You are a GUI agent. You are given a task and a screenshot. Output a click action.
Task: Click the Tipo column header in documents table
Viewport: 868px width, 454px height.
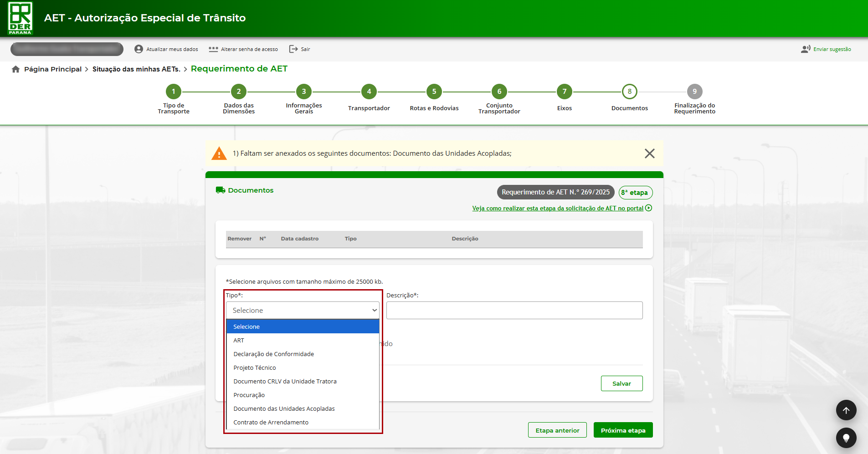pos(350,239)
